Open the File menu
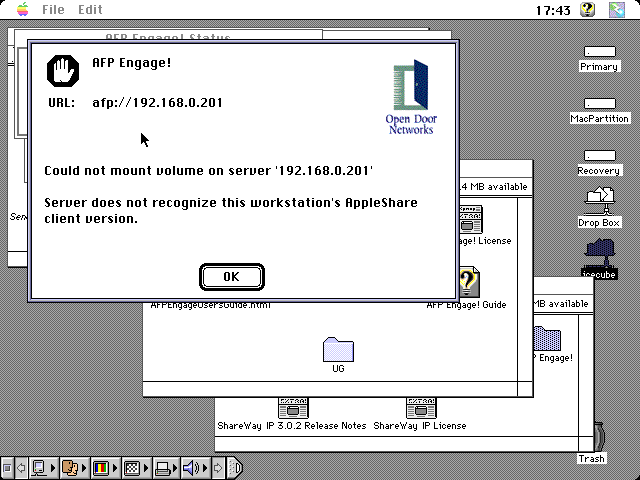 pos(53,9)
